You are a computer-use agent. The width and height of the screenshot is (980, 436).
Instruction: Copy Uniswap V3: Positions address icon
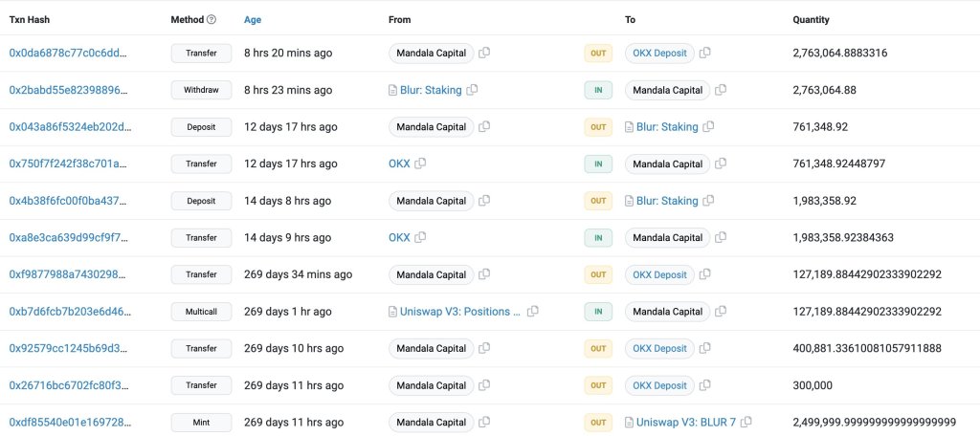point(533,312)
